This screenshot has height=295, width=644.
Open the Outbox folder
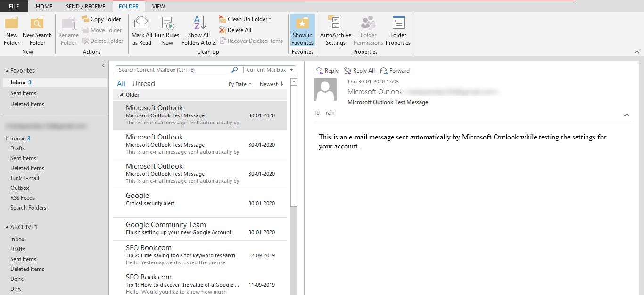19,188
